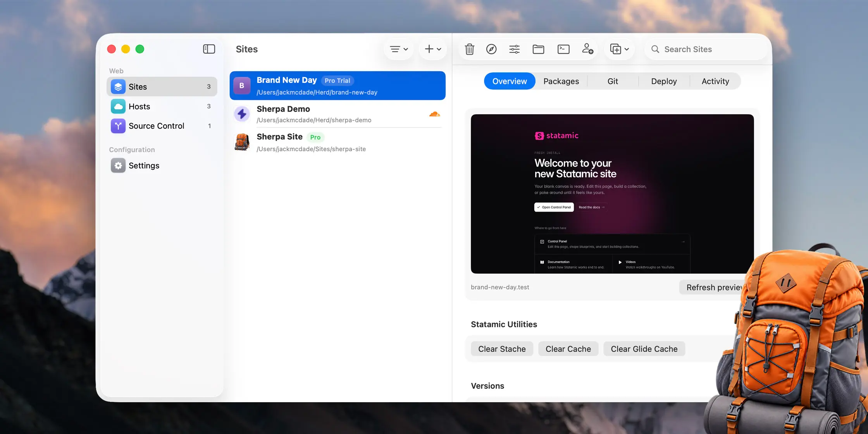Select the Git tab
868x434 pixels.
pos(613,81)
